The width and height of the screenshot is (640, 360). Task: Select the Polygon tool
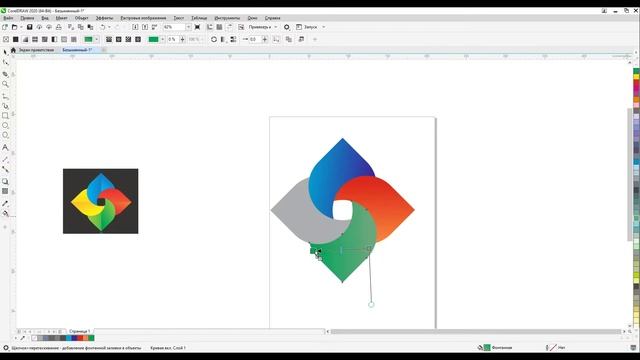[5, 135]
